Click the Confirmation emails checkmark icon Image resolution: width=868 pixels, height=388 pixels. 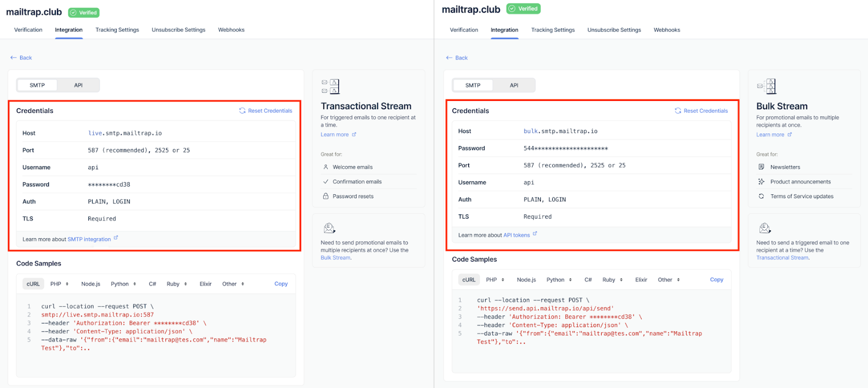point(325,182)
